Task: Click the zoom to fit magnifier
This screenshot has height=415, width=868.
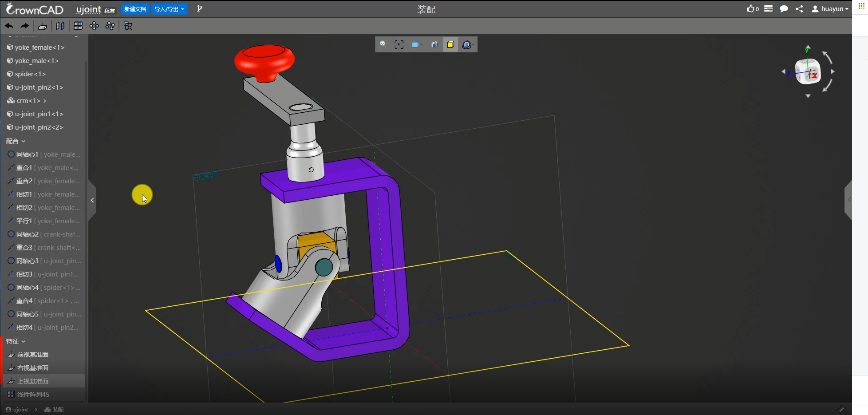Action: pyautogui.click(x=383, y=44)
